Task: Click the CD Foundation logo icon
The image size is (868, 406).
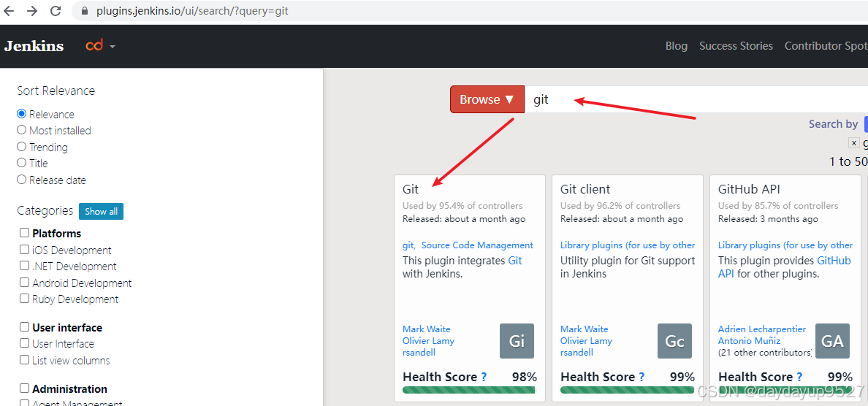Action: pyautogui.click(x=94, y=45)
